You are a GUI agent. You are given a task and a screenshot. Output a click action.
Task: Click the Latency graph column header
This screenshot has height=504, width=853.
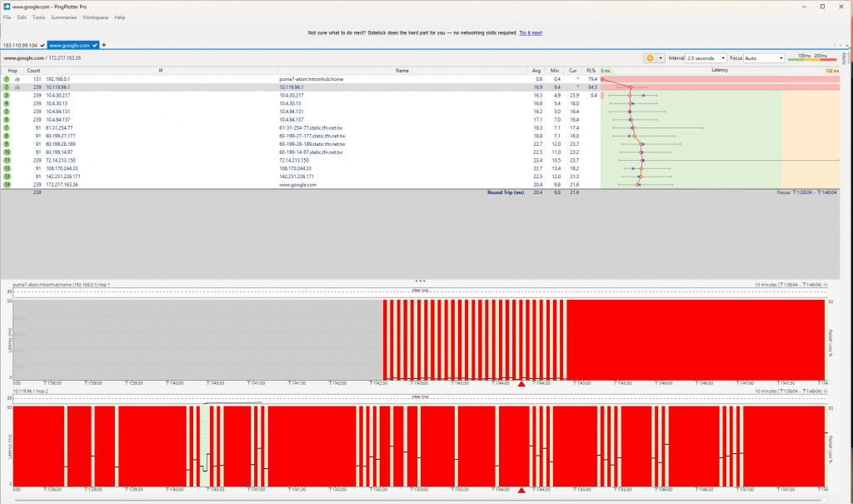720,70
